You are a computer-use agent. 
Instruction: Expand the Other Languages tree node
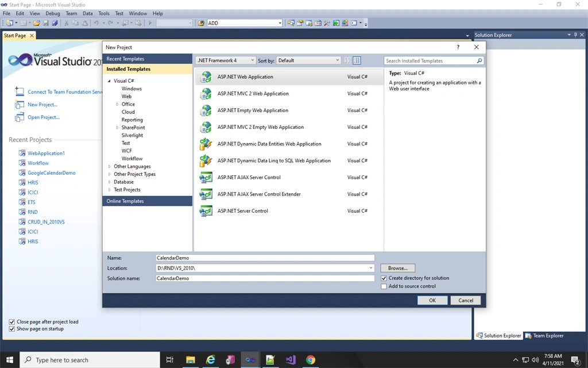[x=110, y=166]
